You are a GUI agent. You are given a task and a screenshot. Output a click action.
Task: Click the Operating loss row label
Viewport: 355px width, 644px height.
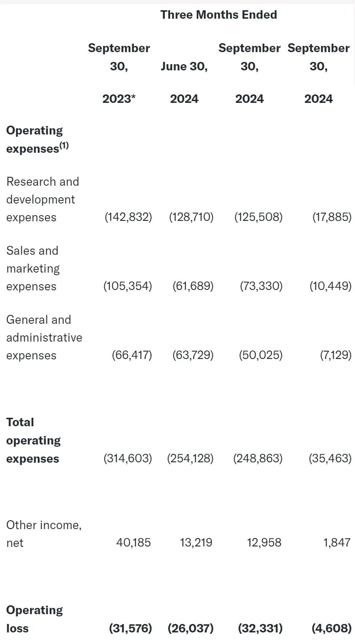[34, 619]
